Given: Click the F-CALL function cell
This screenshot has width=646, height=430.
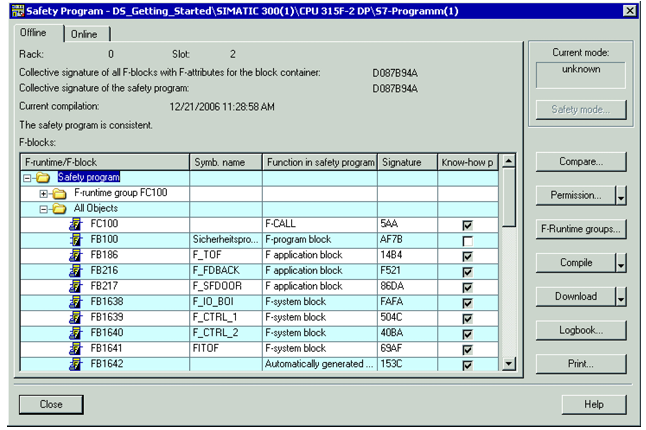Looking at the screenshot, I should tap(320, 224).
